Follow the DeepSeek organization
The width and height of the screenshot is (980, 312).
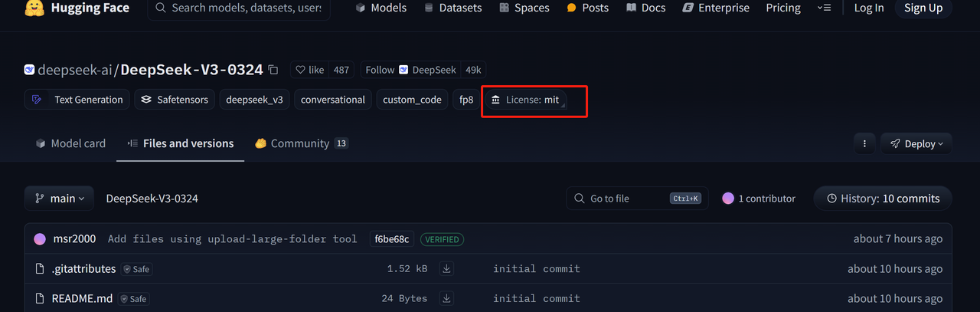tap(410, 70)
